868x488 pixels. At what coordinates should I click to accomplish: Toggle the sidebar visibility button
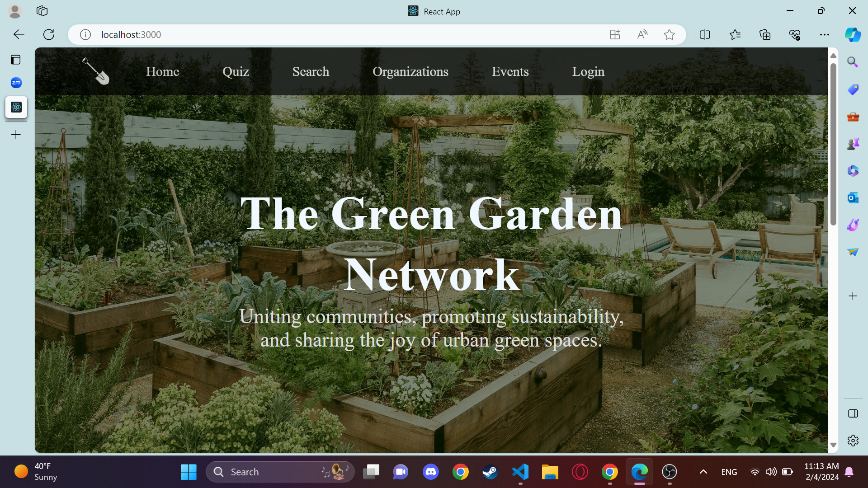853,413
